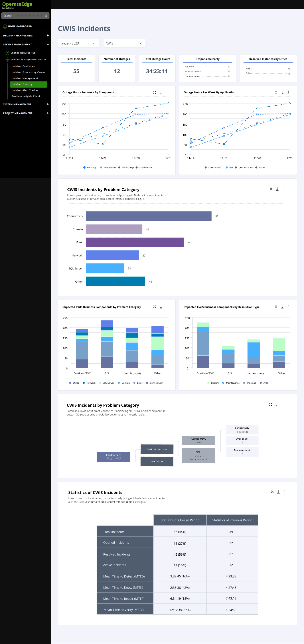Screen dimensions: 304x644
Task: Expand the Outage Hours By Component chart fullscreen
Action: pyautogui.click(x=155, y=92)
